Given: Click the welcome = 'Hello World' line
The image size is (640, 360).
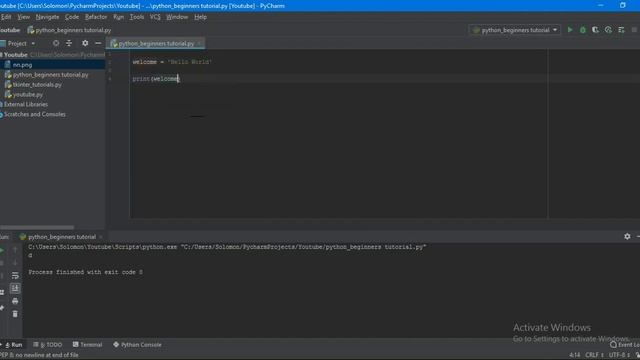Looking at the screenshot, I should 172,62.
